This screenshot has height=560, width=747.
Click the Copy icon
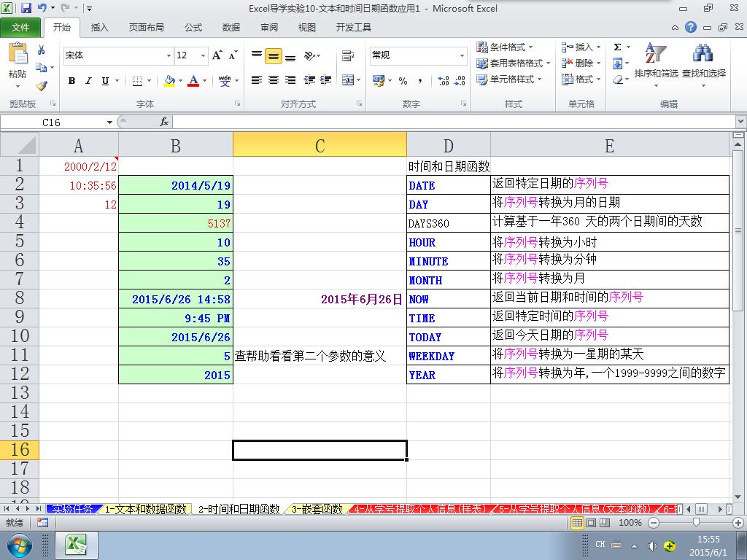tap(42, 68)
